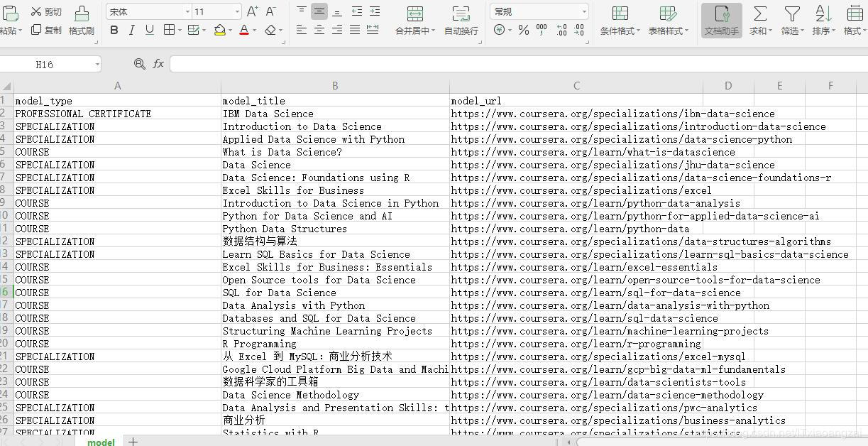
Task: Toggle underline formatting
Action: pos(150,30)
